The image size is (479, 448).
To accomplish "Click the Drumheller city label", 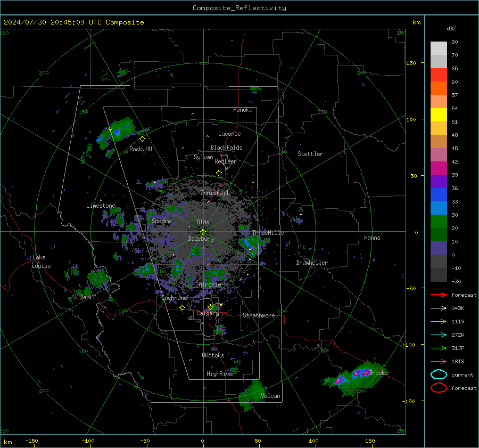I will [x=312, y=263].
